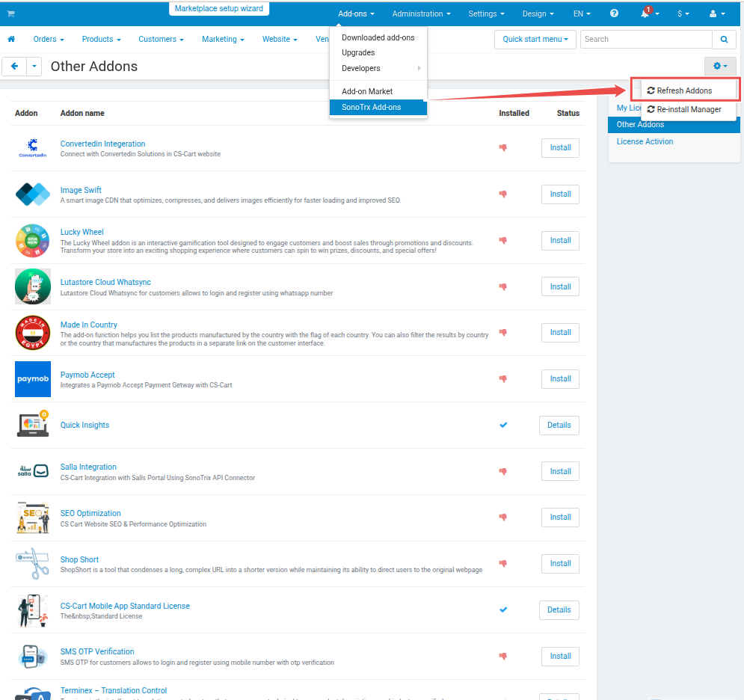
Task: Click the search magnifier button
Action: pos(724,39)
